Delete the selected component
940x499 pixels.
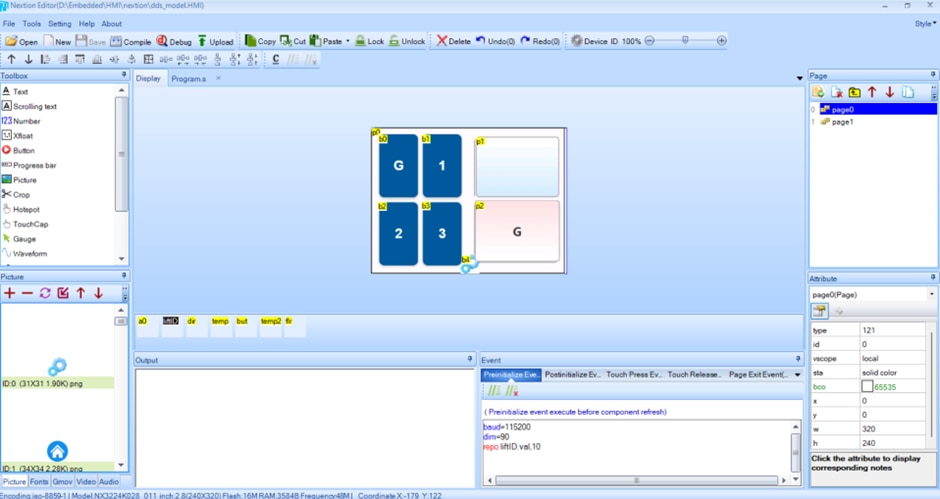click(453, 41)
